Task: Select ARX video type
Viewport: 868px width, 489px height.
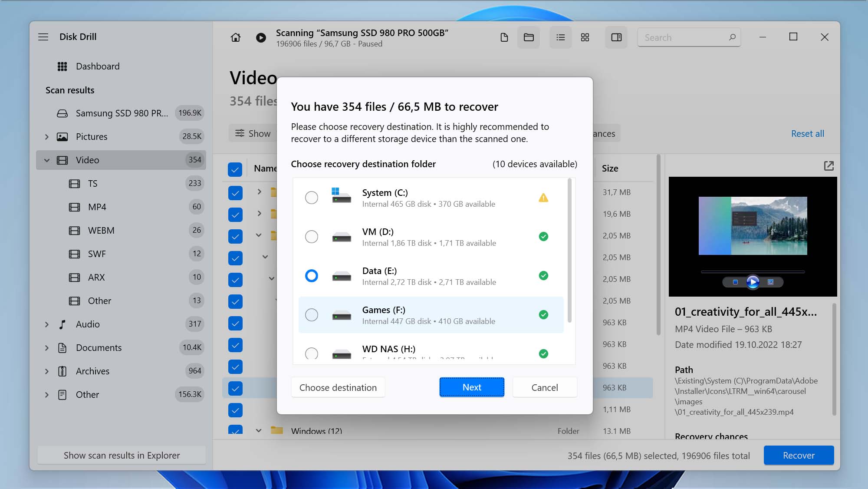Action: [x=121, y=278]
